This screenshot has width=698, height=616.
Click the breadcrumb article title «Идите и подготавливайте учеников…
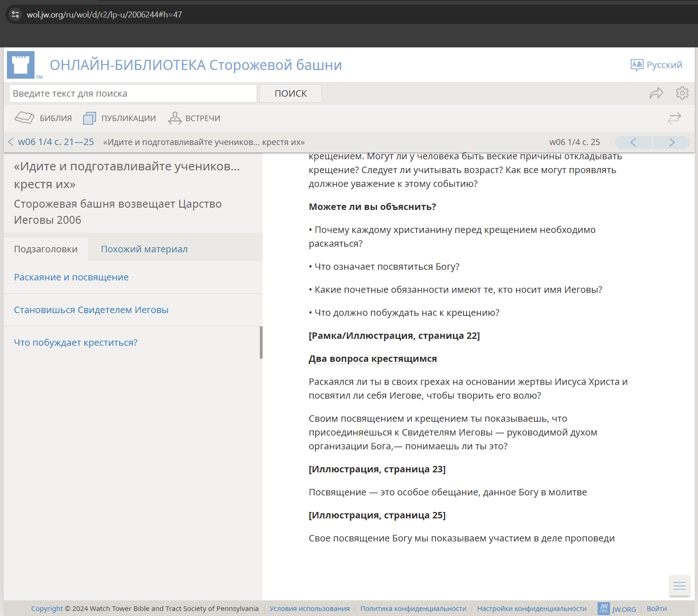204,142
